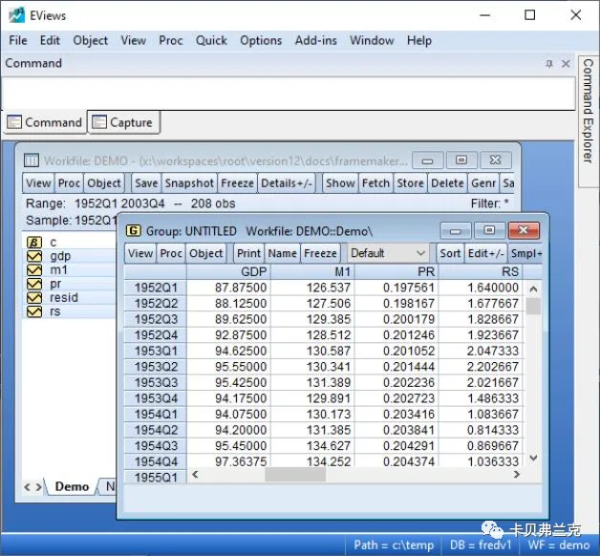Click the Freeze button in group window
This screenshot has height=556, width=600.
[320, 253]
